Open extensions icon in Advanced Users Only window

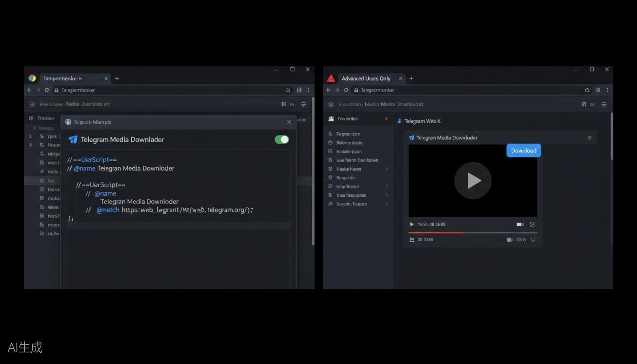click(587, 90)
